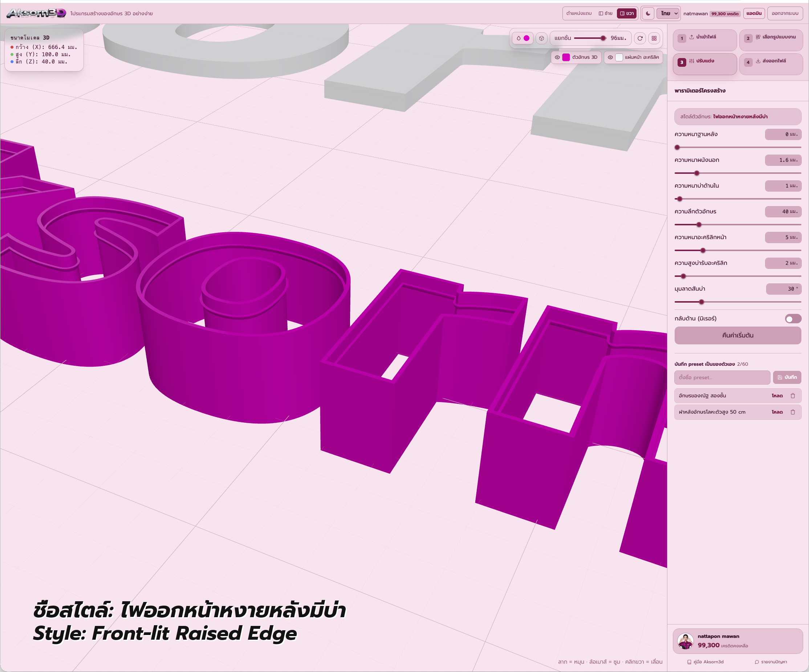Set panel position to ซ้าย
Viewport: 809px width, 672px height.
[605, 13]
